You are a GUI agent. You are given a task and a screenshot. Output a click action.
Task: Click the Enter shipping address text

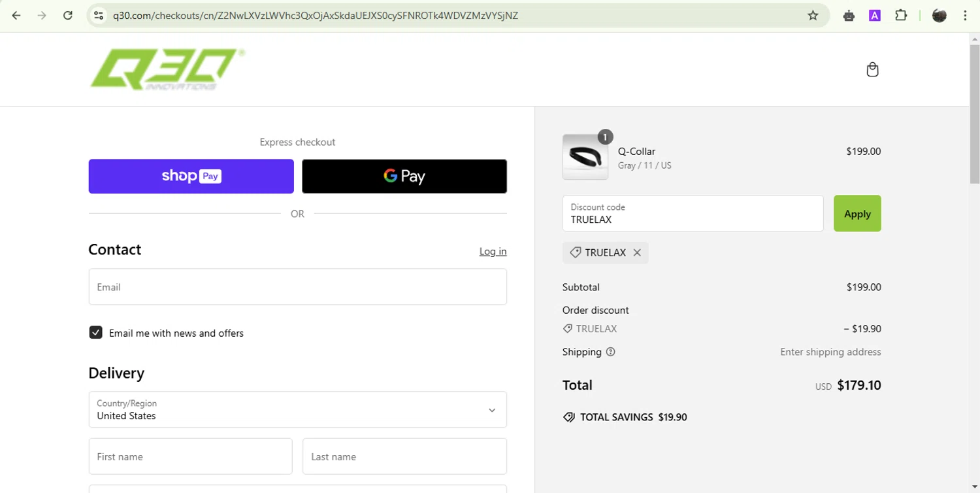pyautogui.click(x=830, y=352)
